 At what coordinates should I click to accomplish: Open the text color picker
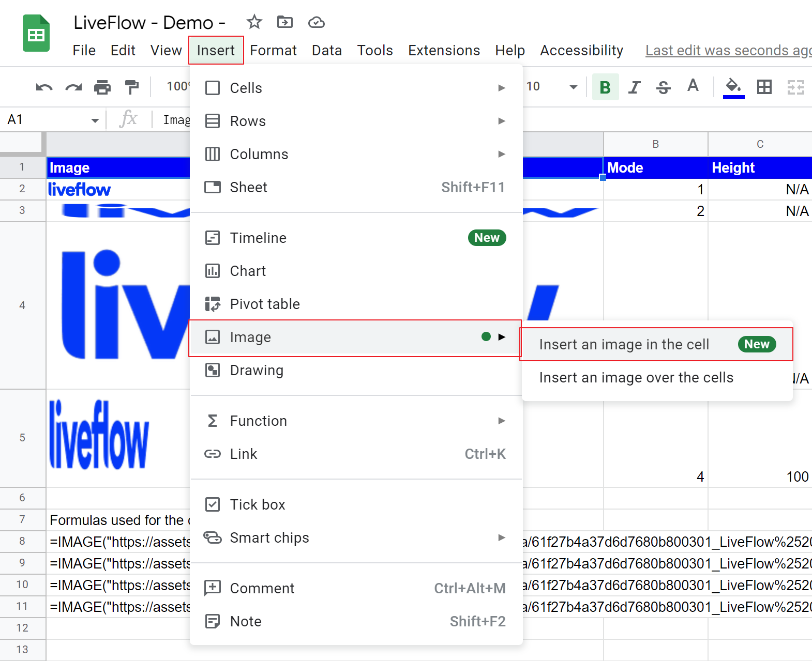coord(693,86)
